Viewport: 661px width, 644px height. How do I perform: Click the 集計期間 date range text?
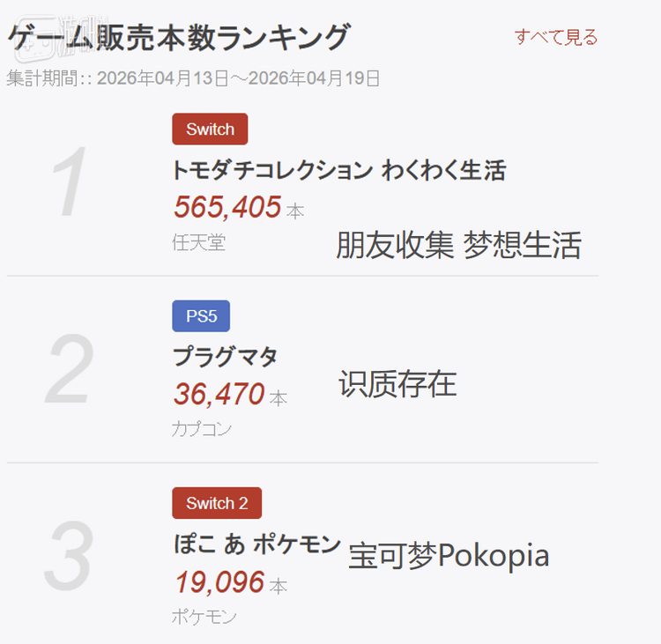193,78
